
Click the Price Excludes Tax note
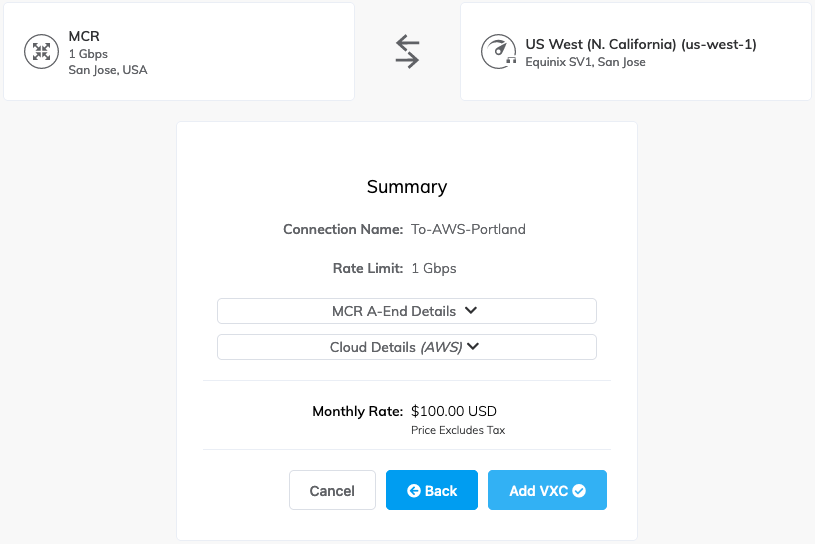point(458,430)
